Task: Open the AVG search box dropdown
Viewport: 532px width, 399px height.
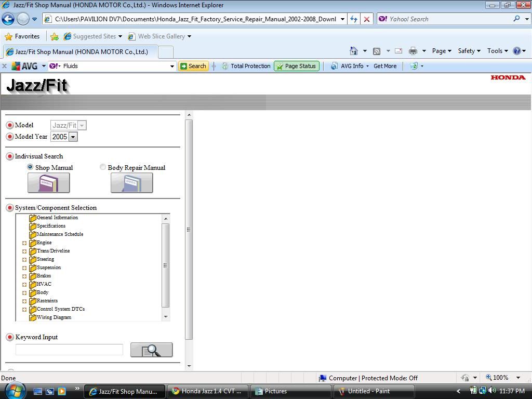Action: coord(172,66)
